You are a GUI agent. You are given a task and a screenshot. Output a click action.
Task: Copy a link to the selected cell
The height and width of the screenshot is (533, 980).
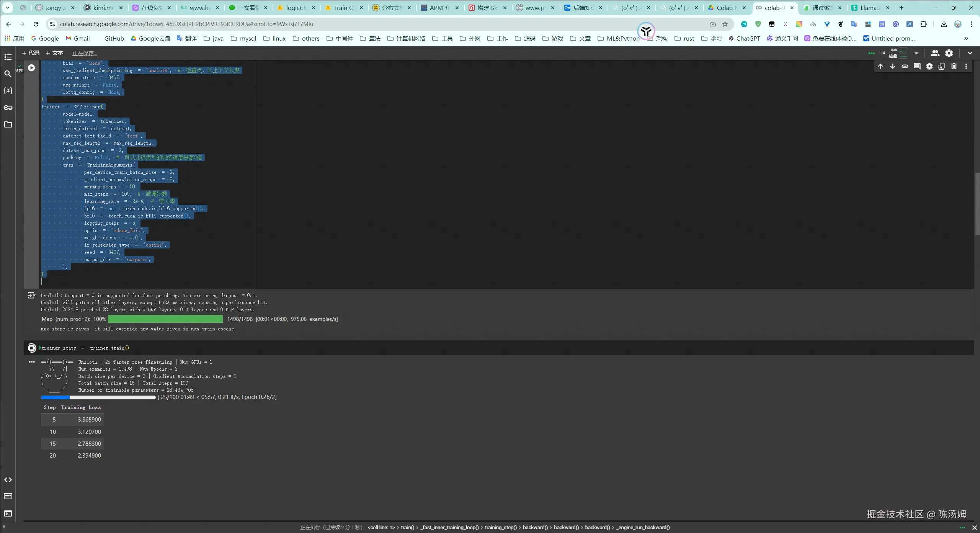905,66
